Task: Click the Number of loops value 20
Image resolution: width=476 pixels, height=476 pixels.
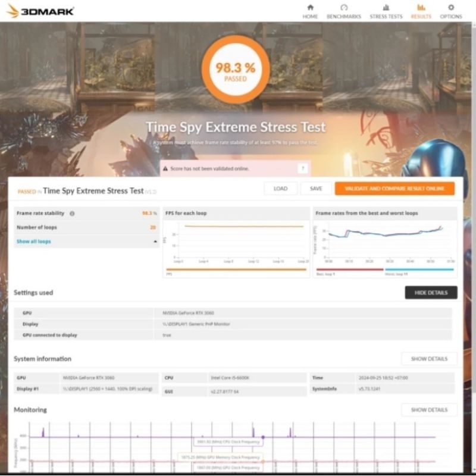Action: (153, 227)
